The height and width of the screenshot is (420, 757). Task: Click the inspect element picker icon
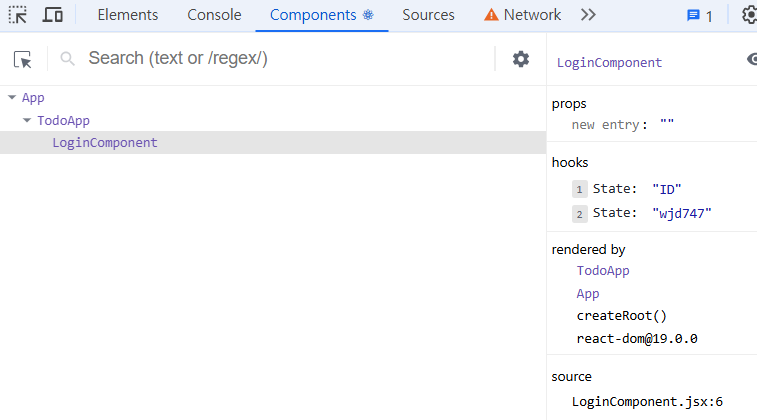[18, 15]
